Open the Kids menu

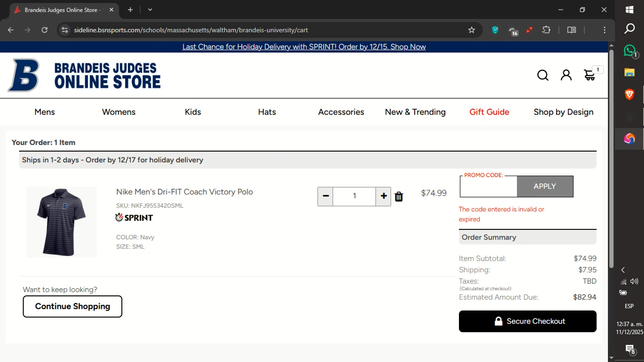193,112
